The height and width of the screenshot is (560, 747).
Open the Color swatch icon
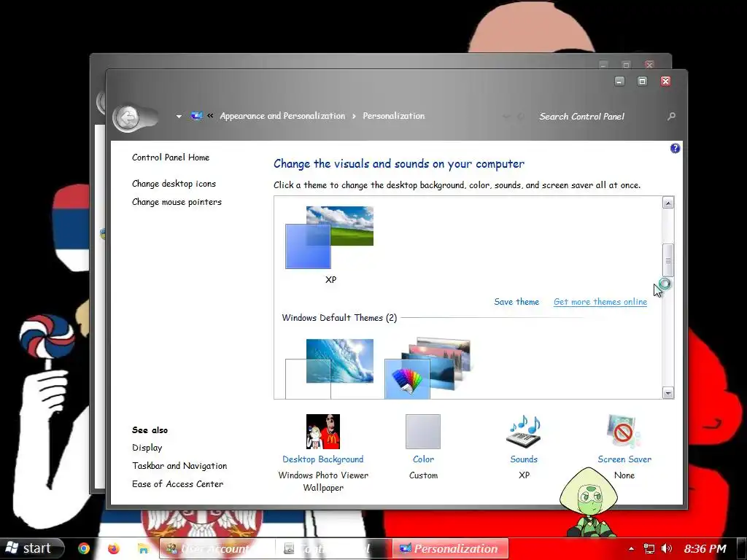click(423, 432)
